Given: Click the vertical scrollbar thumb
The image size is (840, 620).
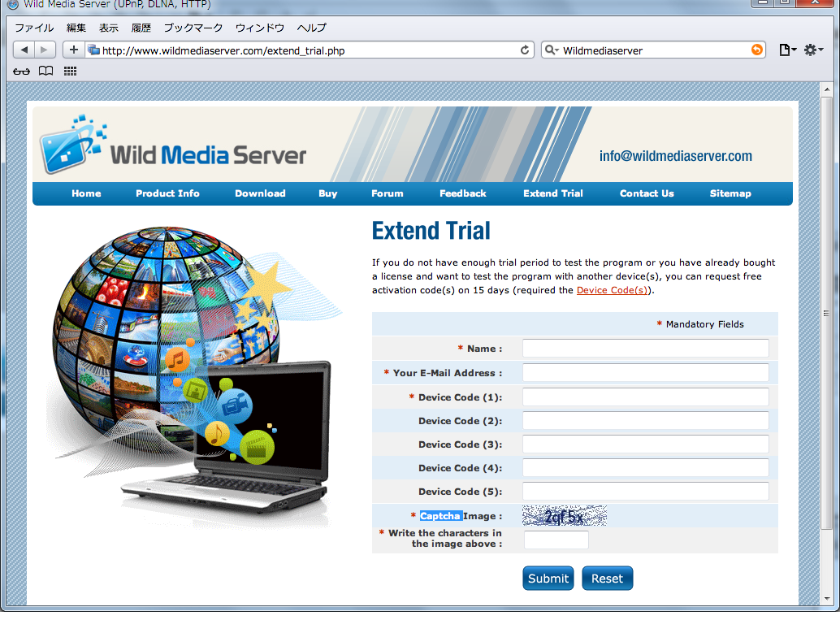Looking at the screenshot, I should pos(827,313).
